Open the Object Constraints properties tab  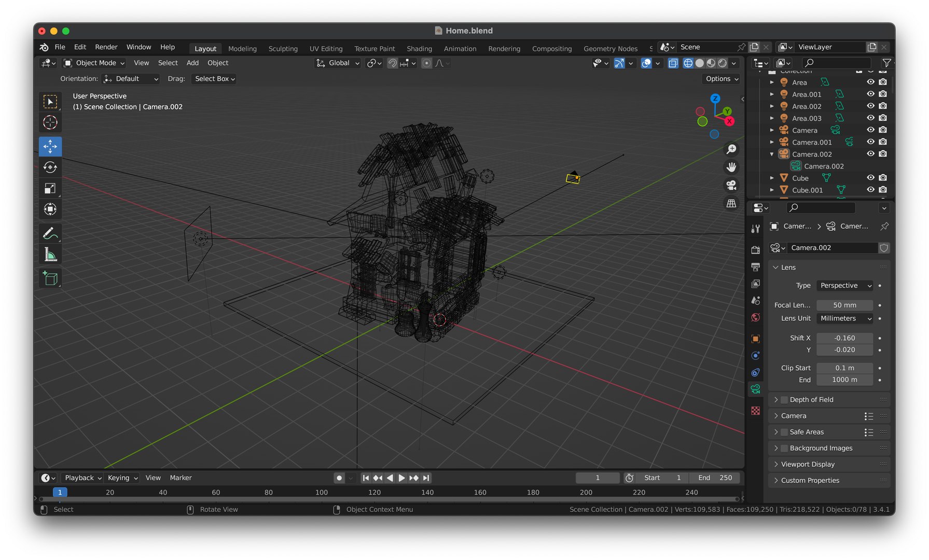(x=756, y=372)
